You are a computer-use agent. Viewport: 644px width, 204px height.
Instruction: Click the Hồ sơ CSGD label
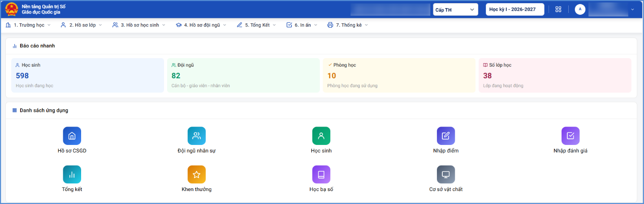[x=72, y=151]
